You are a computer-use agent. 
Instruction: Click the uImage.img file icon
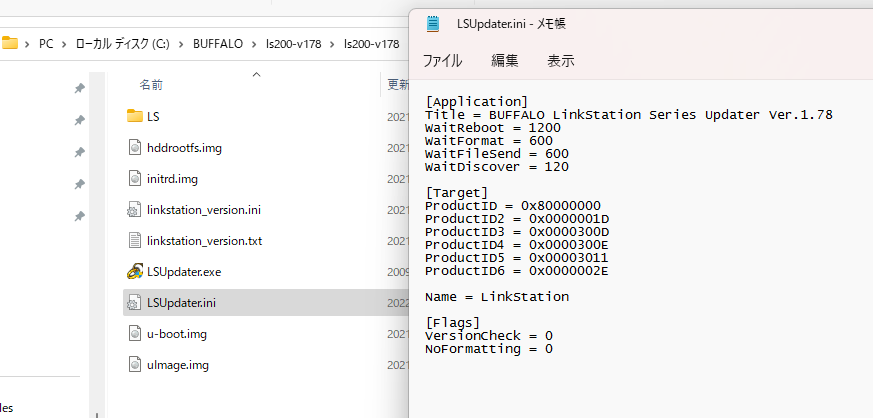(135, 365)
